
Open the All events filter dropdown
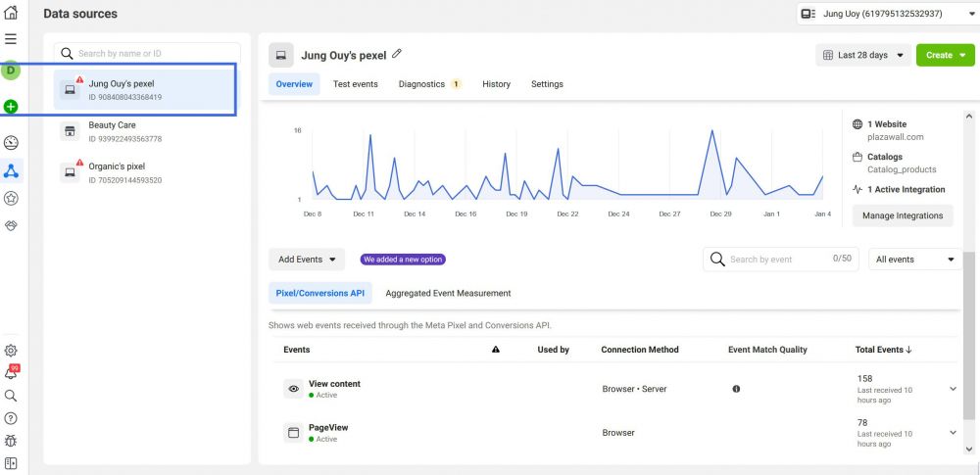(915, 260)
